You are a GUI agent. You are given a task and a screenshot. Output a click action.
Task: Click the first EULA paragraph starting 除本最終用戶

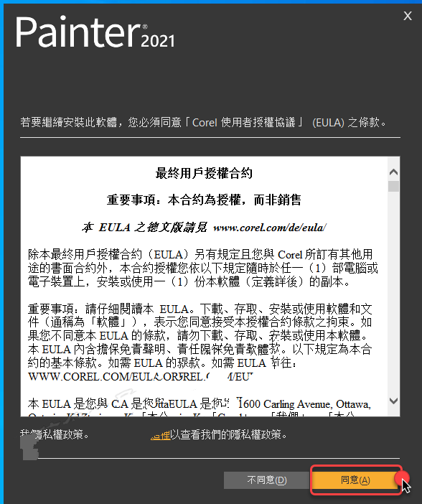click(x=203, y=268)
